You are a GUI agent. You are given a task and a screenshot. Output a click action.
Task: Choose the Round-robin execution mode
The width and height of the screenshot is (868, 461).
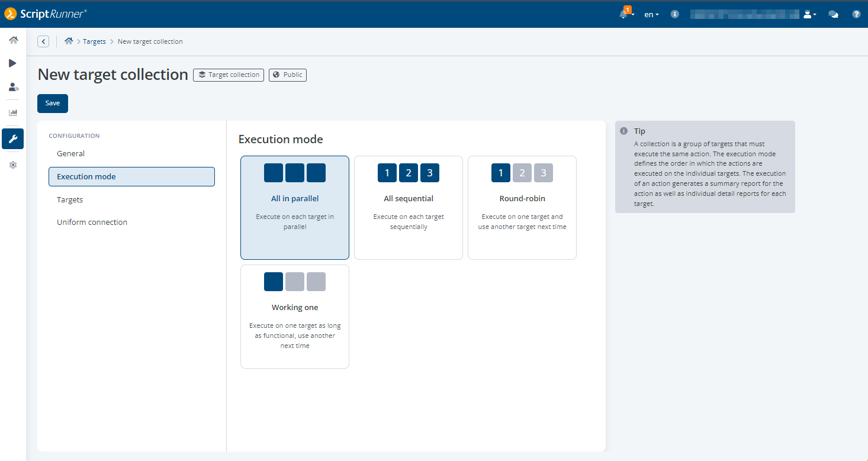click(x=522, y=208)
